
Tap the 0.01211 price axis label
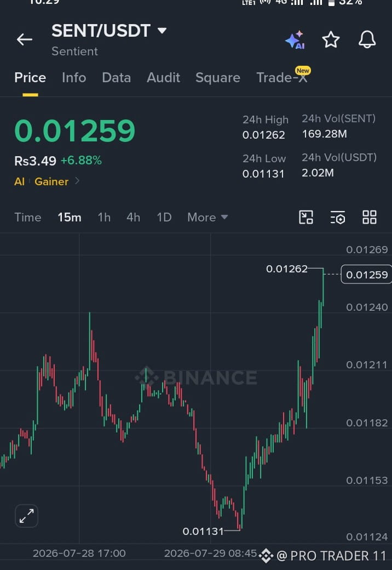(367, 364)
